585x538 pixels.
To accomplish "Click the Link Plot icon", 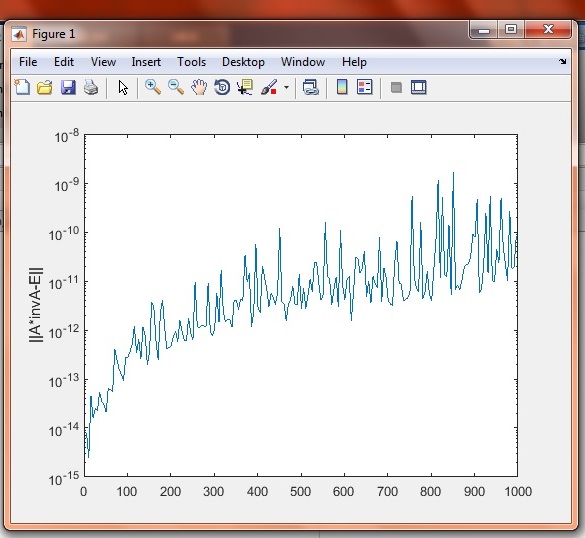I will point(310,87).
